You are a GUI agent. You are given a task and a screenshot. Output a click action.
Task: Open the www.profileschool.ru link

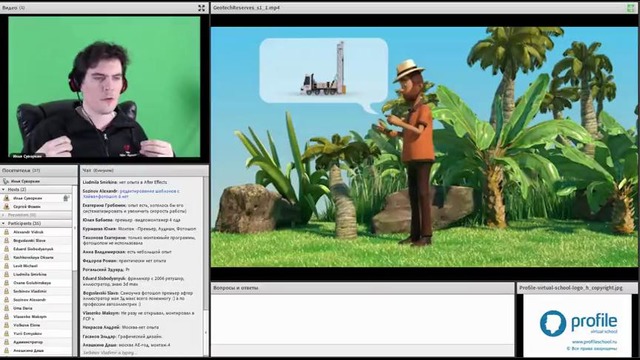[x=594, y=342]
